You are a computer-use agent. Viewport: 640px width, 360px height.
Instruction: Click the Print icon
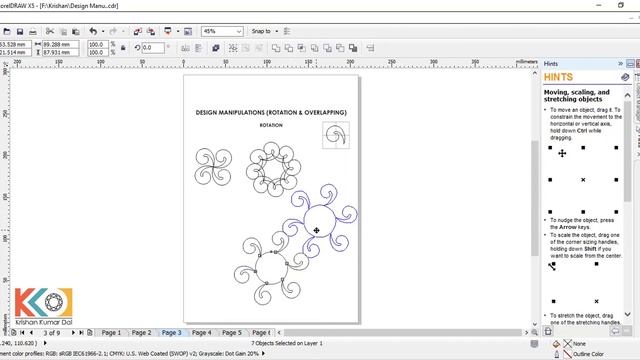click(x=33, y=31)
